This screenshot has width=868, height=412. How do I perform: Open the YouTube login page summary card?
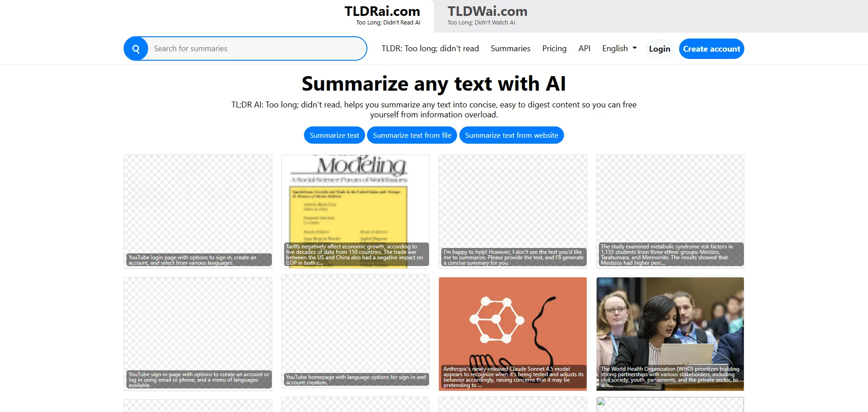[x=198, y=211]
